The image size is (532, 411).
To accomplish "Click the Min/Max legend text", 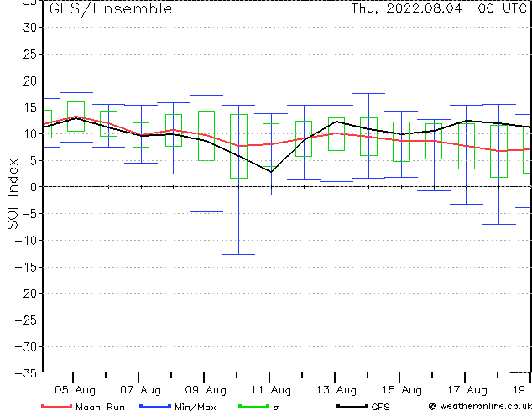I will [195, 407].
